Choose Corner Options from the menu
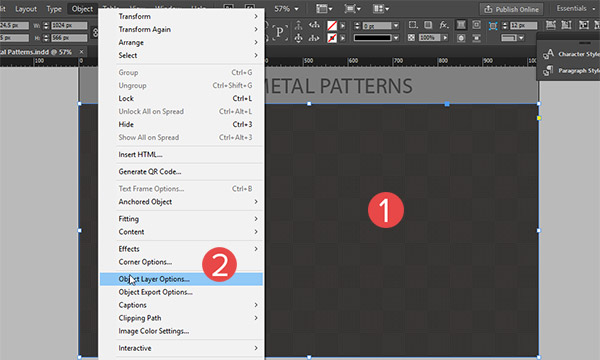Image resolution: width=600 pixels, height=360 pixels. coord(181,262)
